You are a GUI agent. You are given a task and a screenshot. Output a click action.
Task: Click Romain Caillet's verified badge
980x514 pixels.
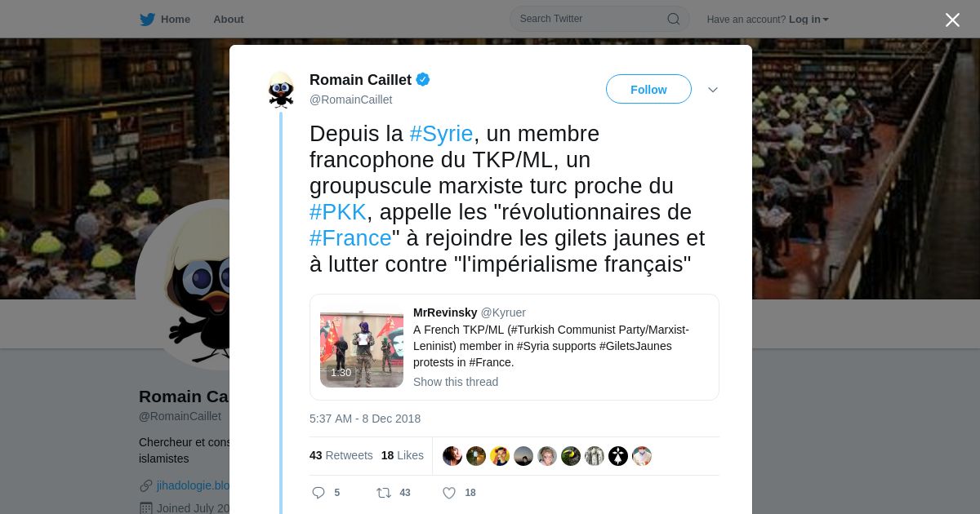(x=423, y=79)
